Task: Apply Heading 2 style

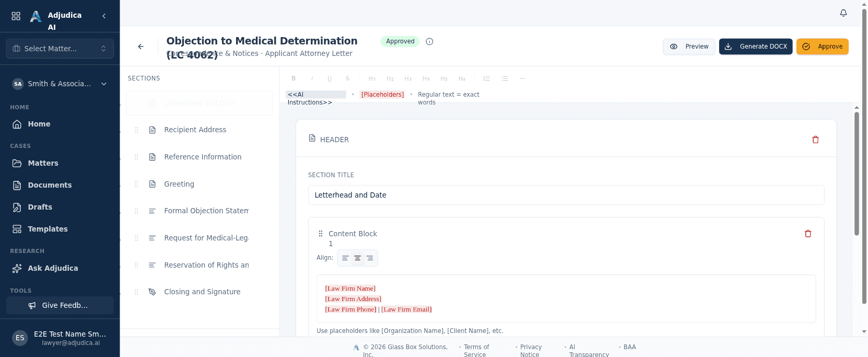Action: (390, 78)
